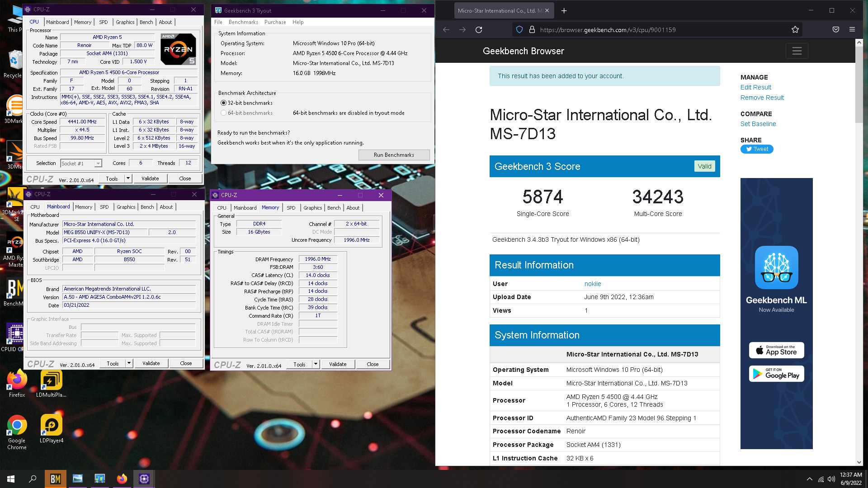Click Firefox reload page button

click(x=479, y=30)
